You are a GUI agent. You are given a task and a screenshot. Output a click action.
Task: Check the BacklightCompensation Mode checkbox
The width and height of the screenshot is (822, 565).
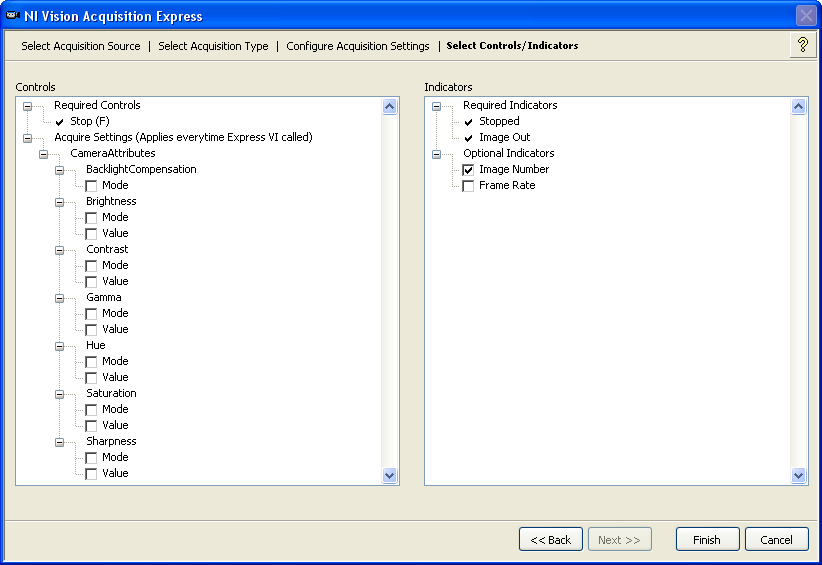91,186
